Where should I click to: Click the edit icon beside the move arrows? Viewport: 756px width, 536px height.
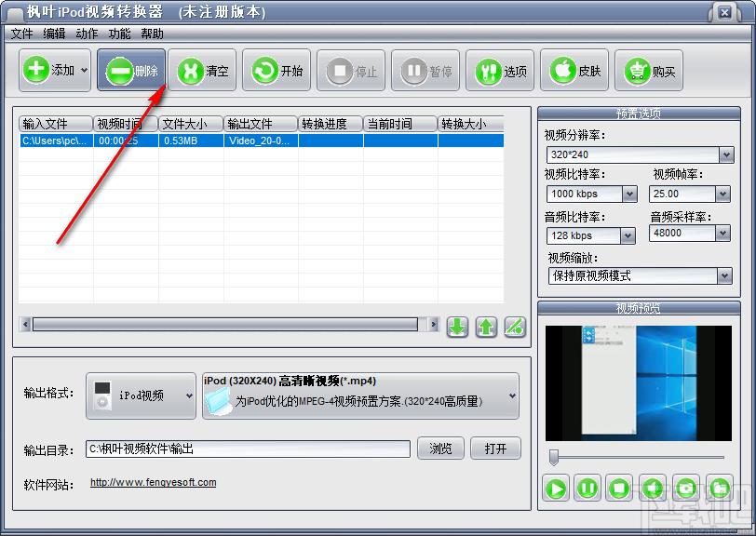tap(515, 327)
